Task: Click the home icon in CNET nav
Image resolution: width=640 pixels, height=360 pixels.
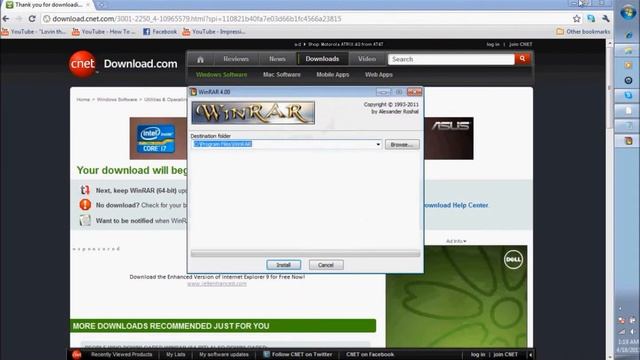Action: [200, 59]
